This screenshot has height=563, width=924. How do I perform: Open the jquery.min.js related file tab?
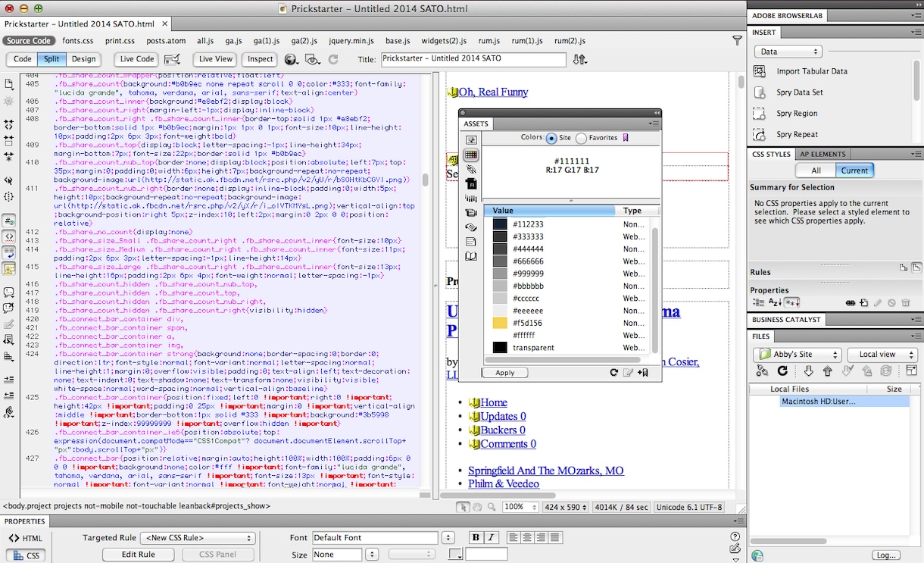352,41
